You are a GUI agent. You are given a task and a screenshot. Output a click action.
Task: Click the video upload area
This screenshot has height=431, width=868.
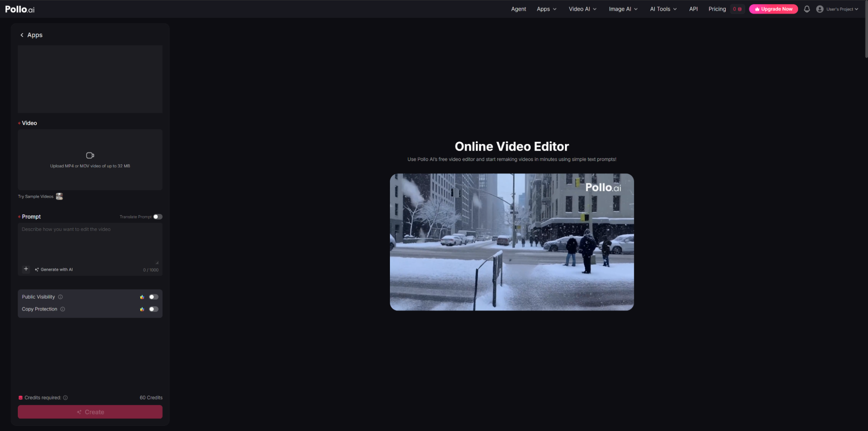tap(90, 160)
